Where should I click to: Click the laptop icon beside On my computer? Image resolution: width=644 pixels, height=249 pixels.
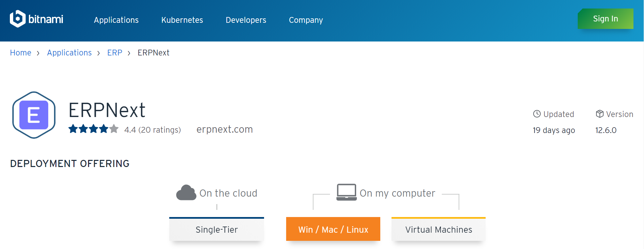pyautogui.click(x=346, y=192)
